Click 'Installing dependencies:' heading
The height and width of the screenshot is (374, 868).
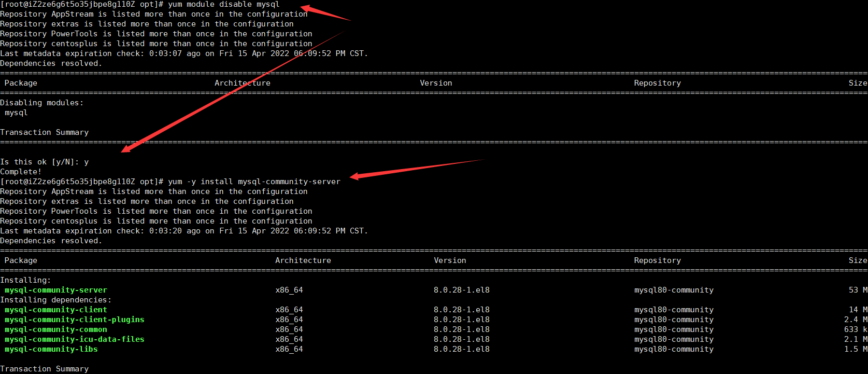click(x=56, y=300)
